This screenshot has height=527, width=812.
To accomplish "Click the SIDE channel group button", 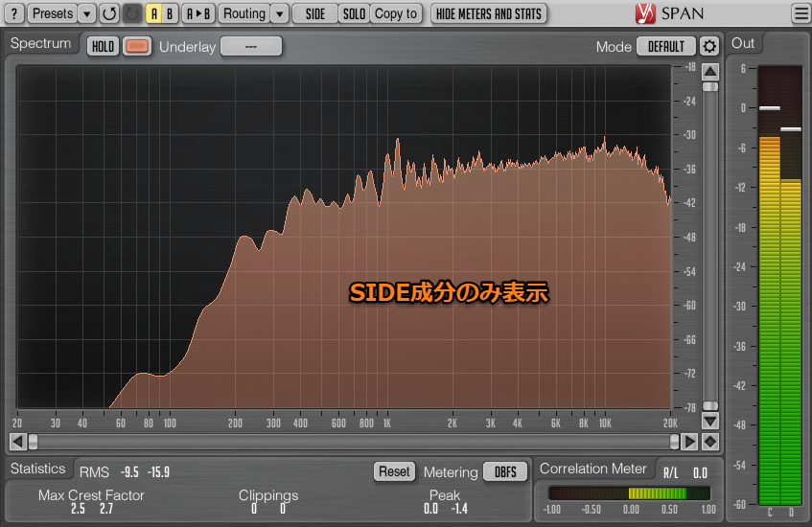I will tap(314, 13).
